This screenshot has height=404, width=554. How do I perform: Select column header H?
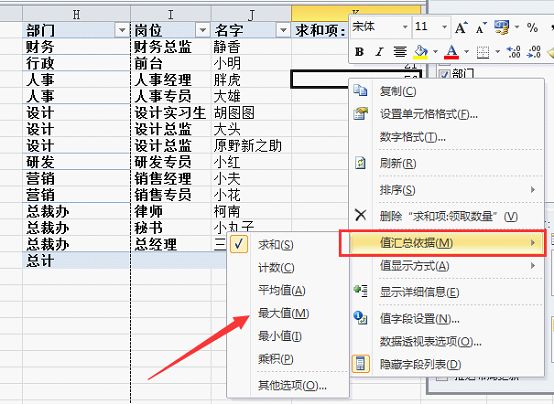coord(76,14)
